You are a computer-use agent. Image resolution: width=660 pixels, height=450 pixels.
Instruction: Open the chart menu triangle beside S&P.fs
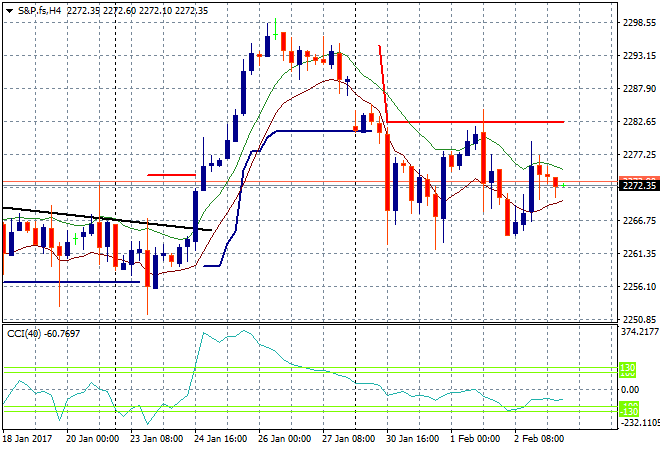tap(10, 11)
